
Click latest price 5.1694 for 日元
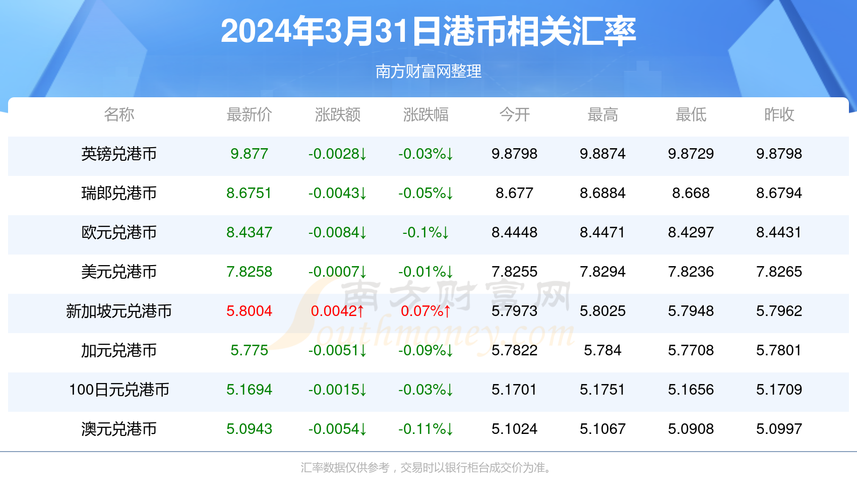249,390
